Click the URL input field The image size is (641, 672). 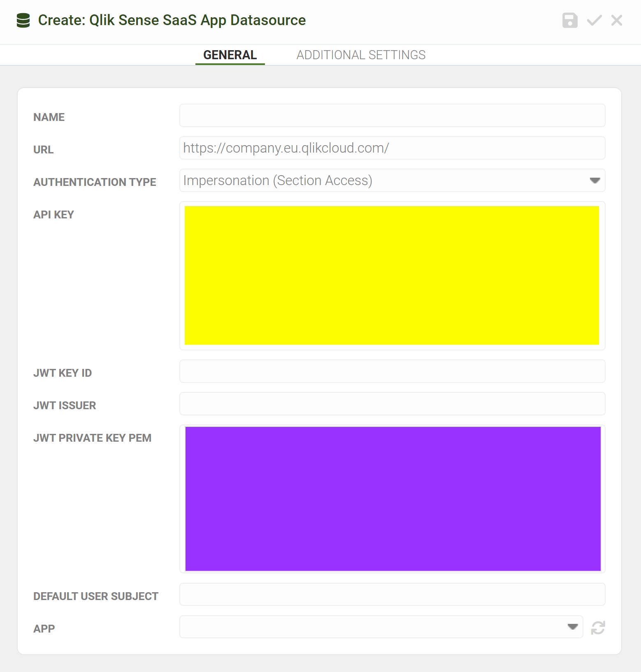pyautogui.click(x=392, y=148)
